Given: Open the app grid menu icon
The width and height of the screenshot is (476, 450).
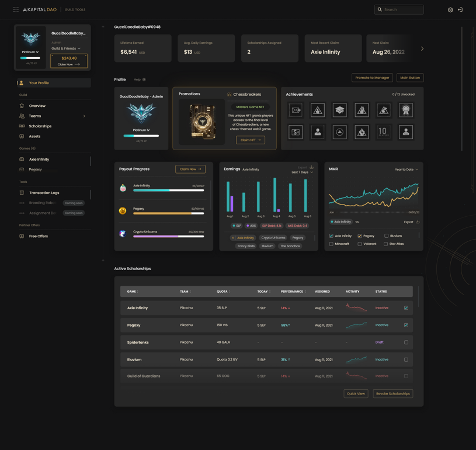Looking at the screenshot, I should 16,10.
